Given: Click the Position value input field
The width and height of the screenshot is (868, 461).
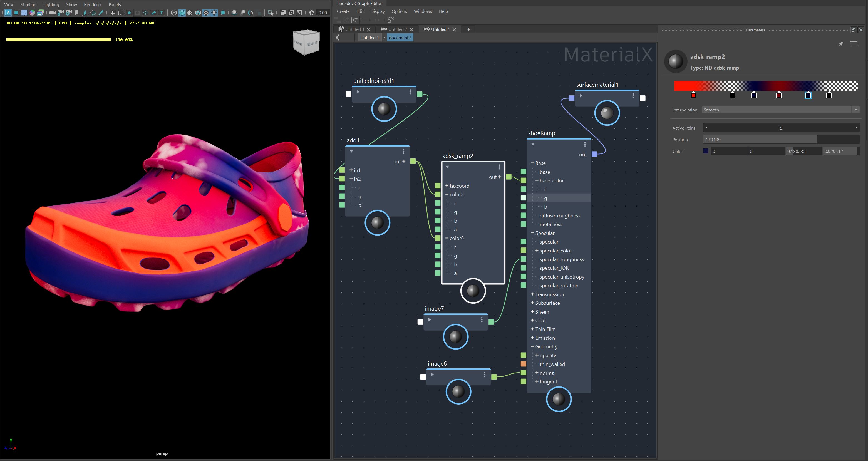Looking at the screenshot, I should [x=760, y=140].
